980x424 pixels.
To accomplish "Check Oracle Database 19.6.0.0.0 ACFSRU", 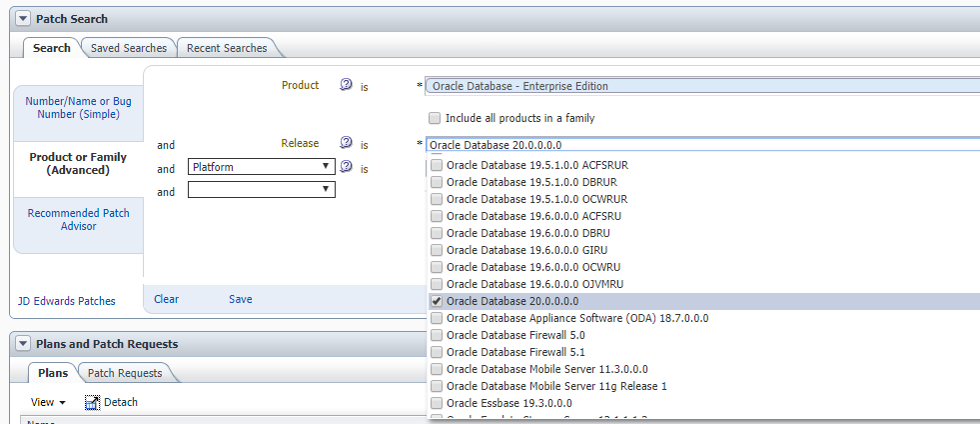I will (437, 216).
